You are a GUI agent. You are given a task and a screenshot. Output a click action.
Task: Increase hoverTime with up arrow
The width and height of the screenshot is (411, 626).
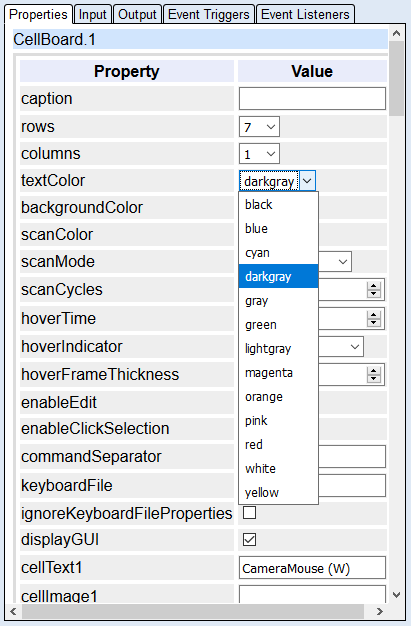point(373,315)
